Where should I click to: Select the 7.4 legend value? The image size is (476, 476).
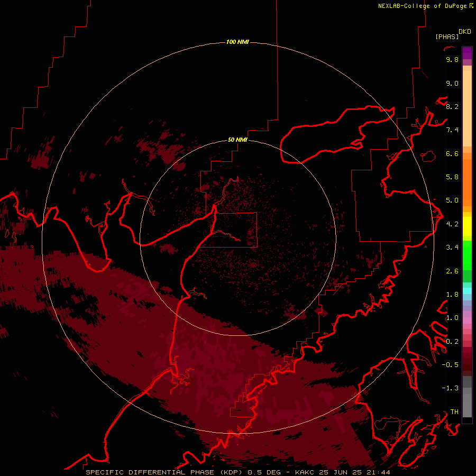coord(452,130)
